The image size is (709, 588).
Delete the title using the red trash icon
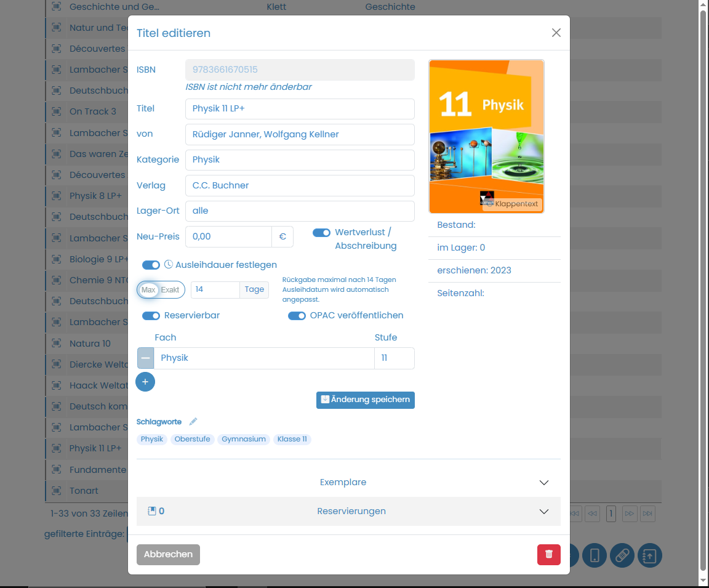548,554
